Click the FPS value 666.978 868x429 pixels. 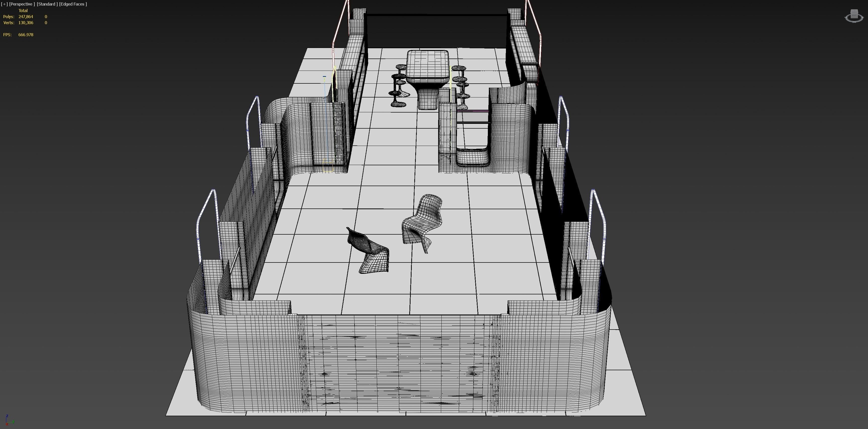[26, 35]
